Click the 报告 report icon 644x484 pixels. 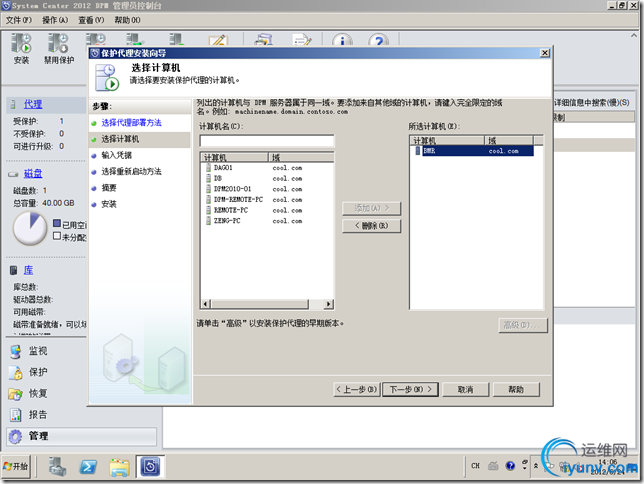(x=15, y=415)
